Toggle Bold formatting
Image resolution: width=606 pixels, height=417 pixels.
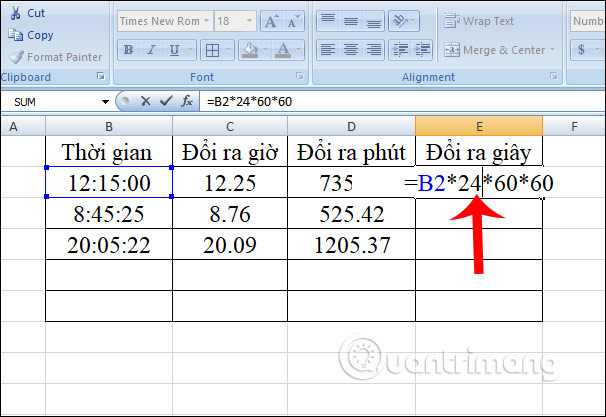tap(129, 50)
